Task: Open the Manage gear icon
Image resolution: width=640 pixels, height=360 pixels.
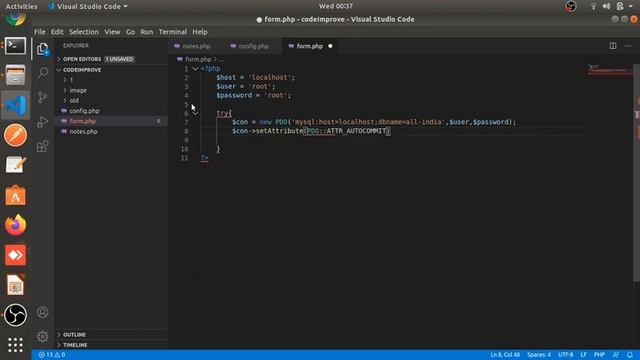Action: pos(42,336)
